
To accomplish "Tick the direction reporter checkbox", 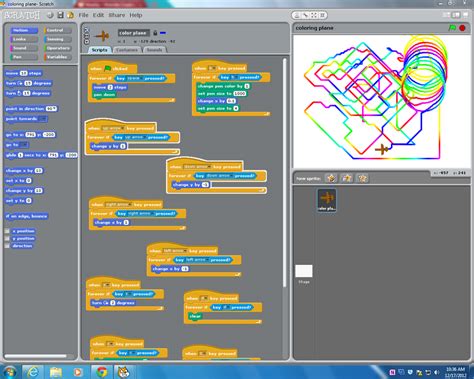I will click(x=7, y=246).
